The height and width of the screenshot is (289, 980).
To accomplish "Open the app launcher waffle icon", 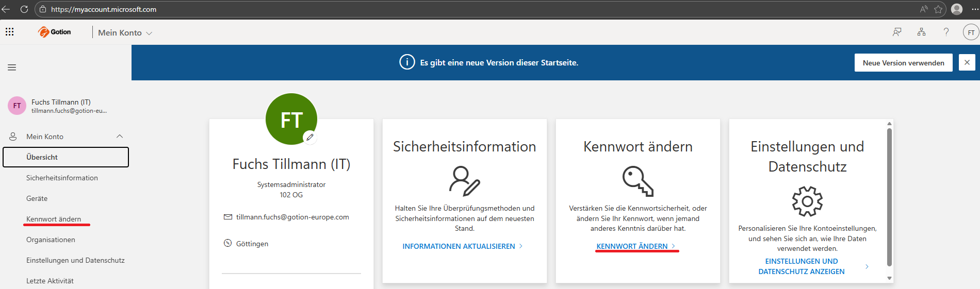I will tap(9, 32).
